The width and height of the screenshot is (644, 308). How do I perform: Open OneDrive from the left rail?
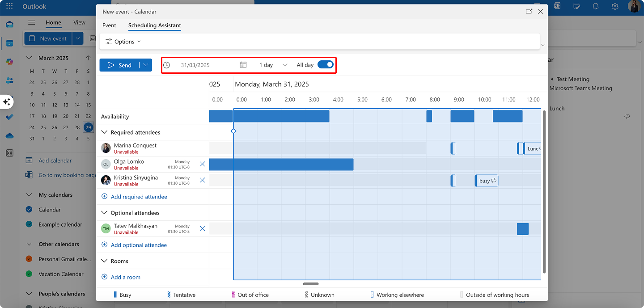(x=9, y=136)
